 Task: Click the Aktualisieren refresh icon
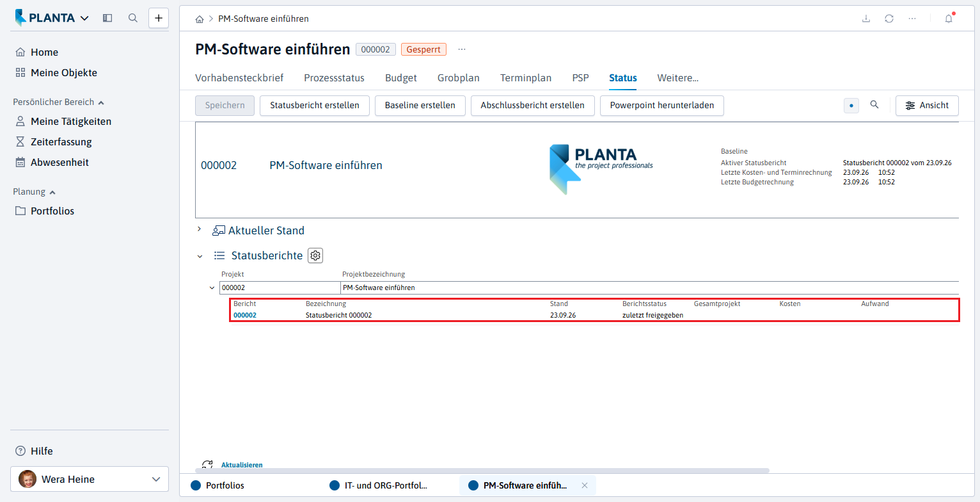207,465
